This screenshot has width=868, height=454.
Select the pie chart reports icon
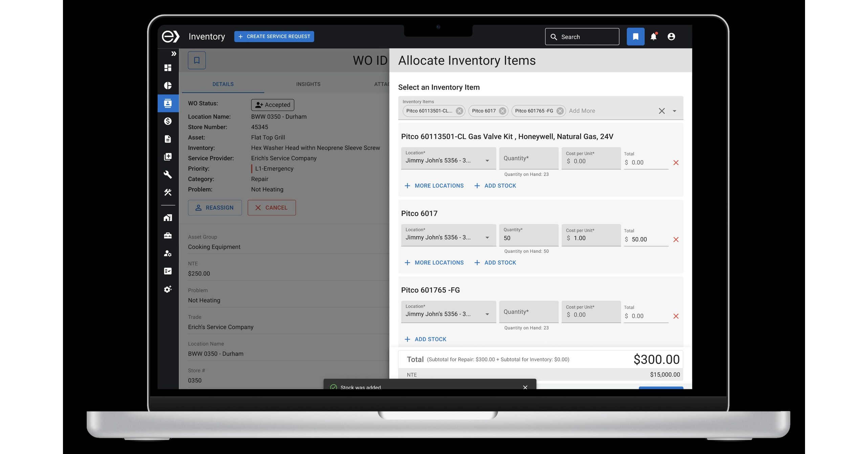point(168,86)
